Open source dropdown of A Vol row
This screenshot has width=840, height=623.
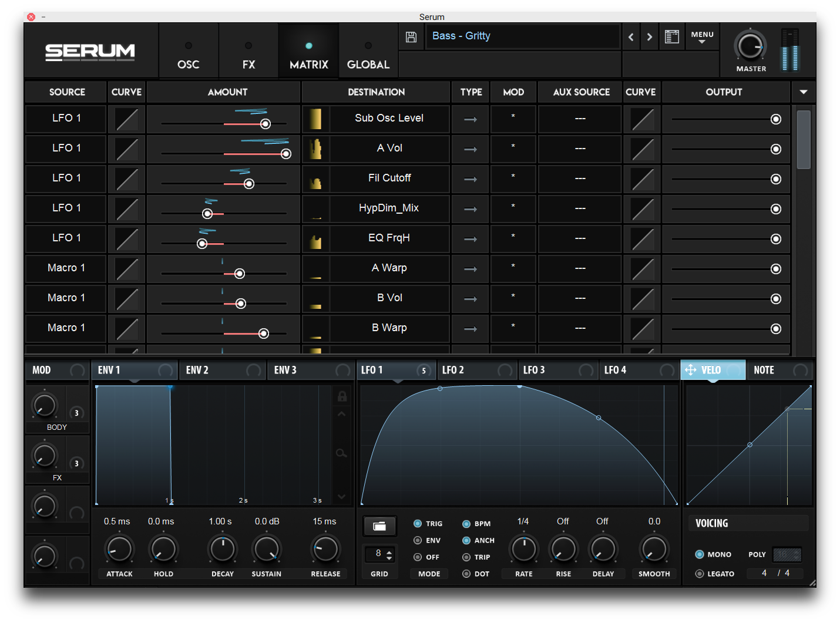tap(66, 149)
